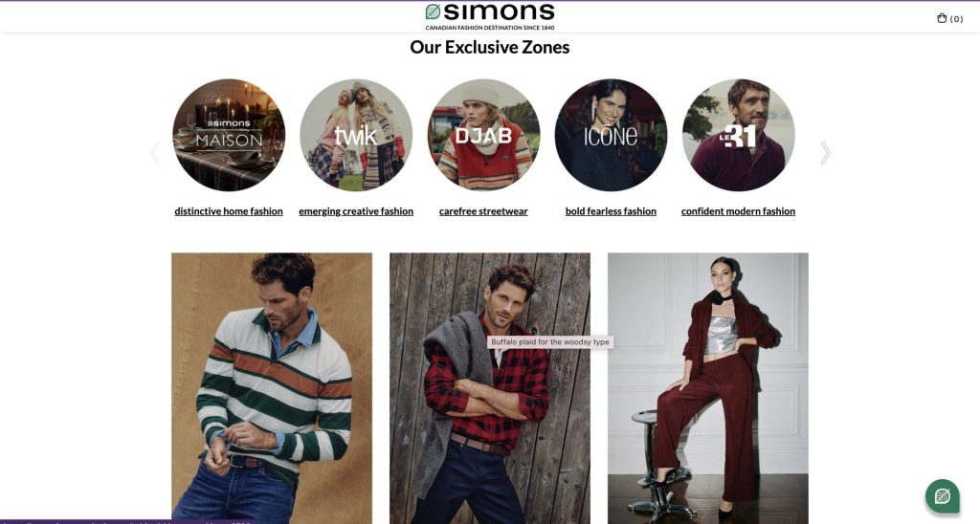Image resolution: width=980 pixels, height=524 pixels.
Task: Open the green chat widget button
Action: pyautogui.click(x=943, y=496)
